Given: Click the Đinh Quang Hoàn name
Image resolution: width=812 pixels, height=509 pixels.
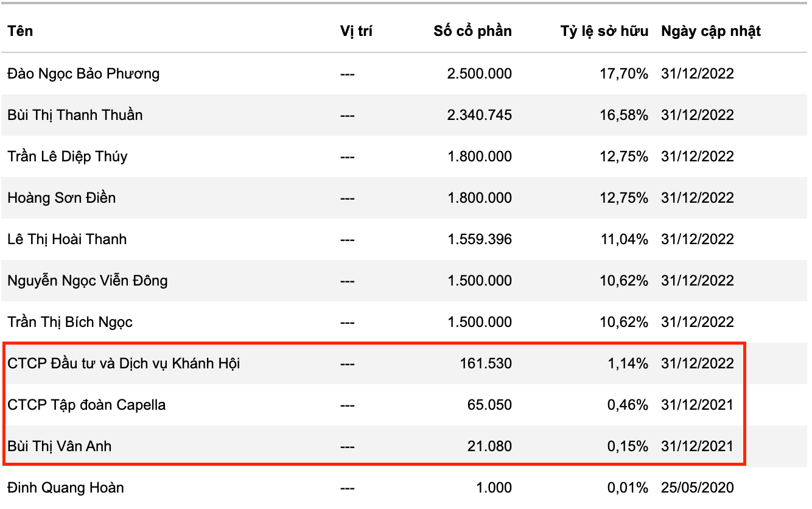Looking at the screenshot, I should pyautogui.click(x=66, y=488).
